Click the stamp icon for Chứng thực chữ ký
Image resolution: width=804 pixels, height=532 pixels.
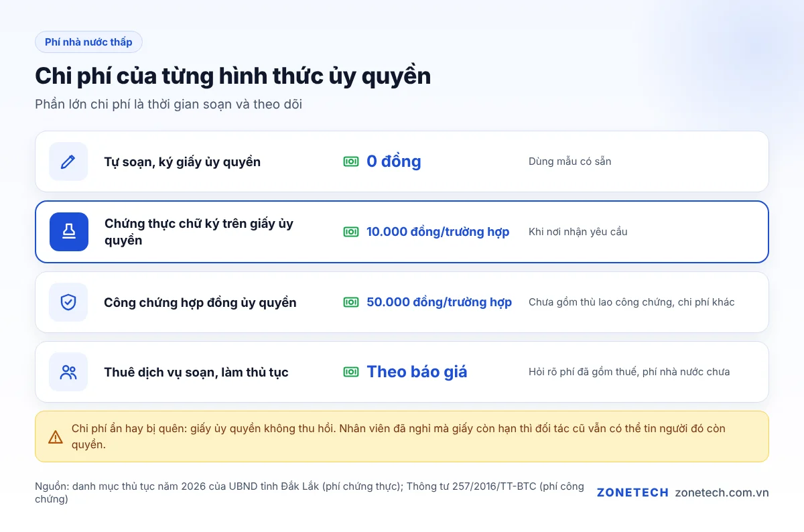(68, 232)
